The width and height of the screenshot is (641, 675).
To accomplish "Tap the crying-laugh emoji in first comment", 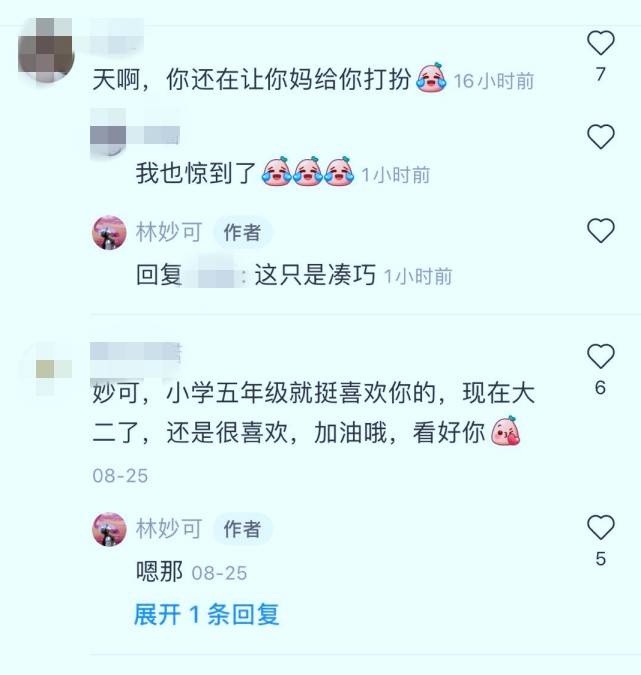I will point(431,77).
